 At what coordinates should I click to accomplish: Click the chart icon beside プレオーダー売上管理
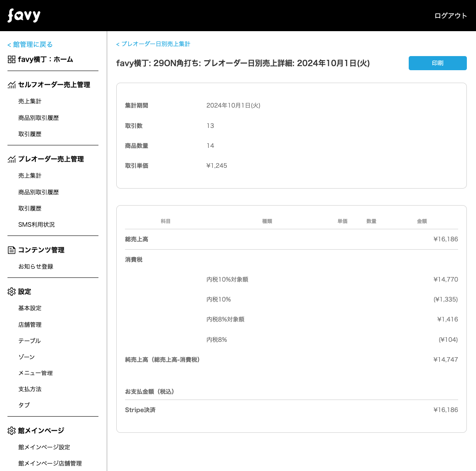click(12, 159)
